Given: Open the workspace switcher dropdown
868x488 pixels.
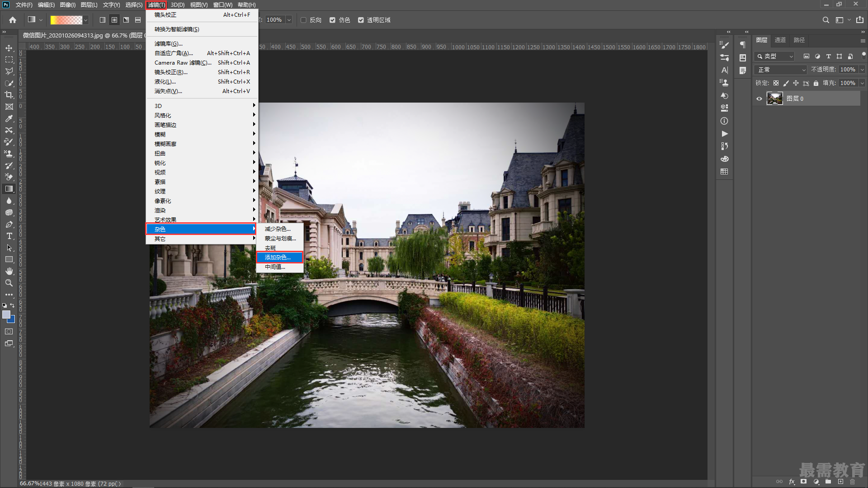Looking at the screenshot, I should [843, 20].
